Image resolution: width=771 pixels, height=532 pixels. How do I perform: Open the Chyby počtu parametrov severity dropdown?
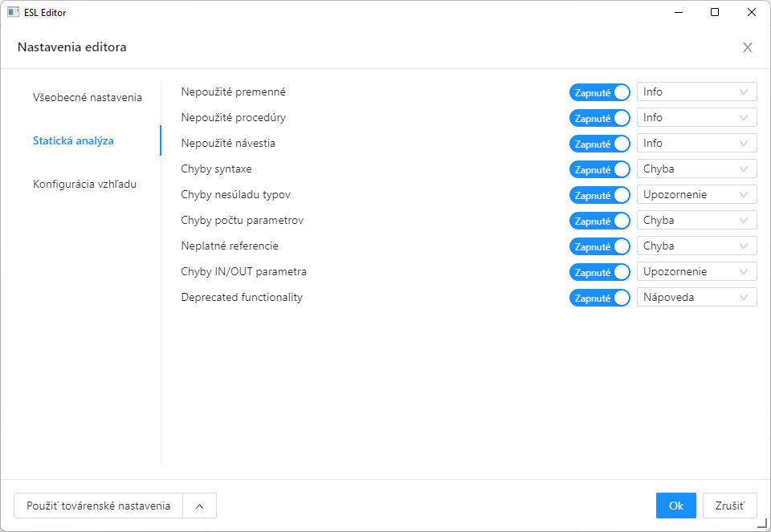[696, 221]
